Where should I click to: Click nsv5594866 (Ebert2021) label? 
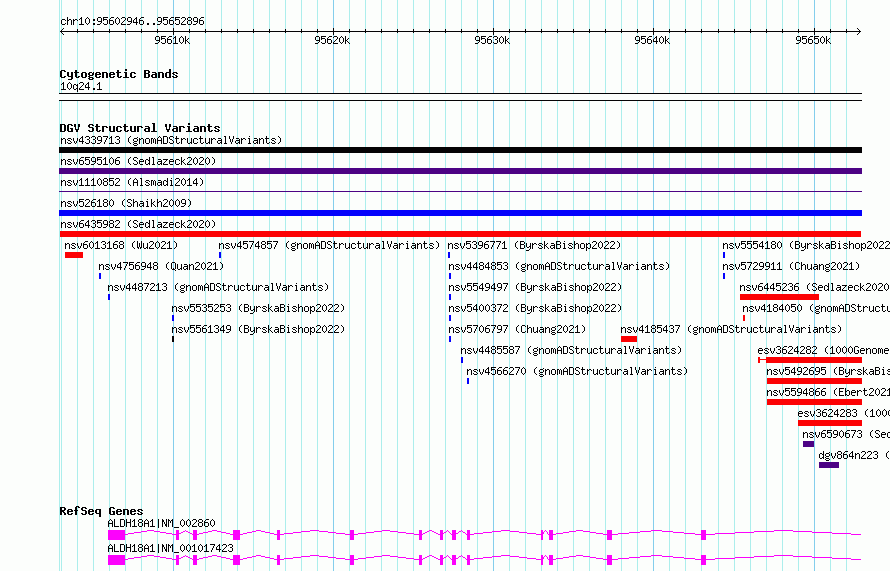pos(828,392)
